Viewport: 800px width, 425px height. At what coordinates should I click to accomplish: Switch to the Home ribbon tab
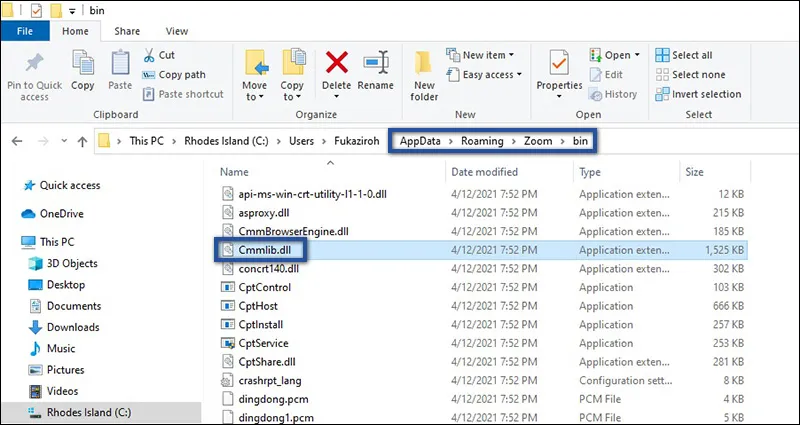pos(76,31)
